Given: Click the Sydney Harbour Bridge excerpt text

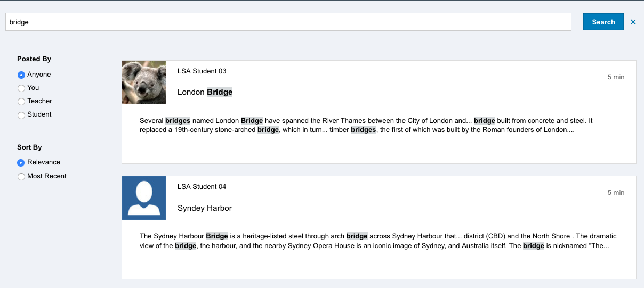Looking at the screenshot, I should (377, 241).
